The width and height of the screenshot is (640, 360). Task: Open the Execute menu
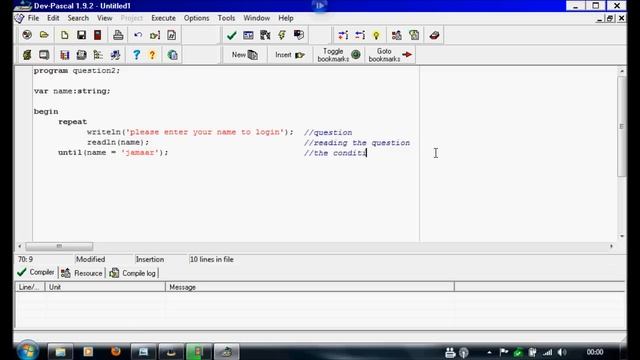[x=163, y=18]
